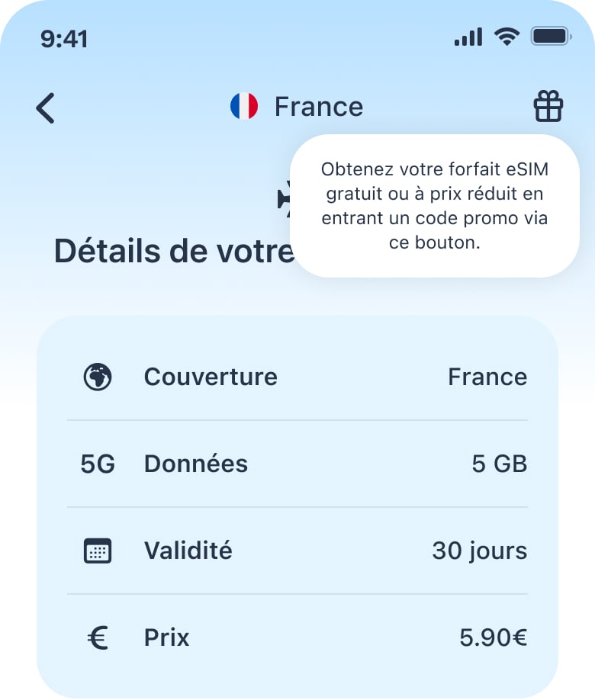Tap the 30 jours validity value

[x=479, y=551]
